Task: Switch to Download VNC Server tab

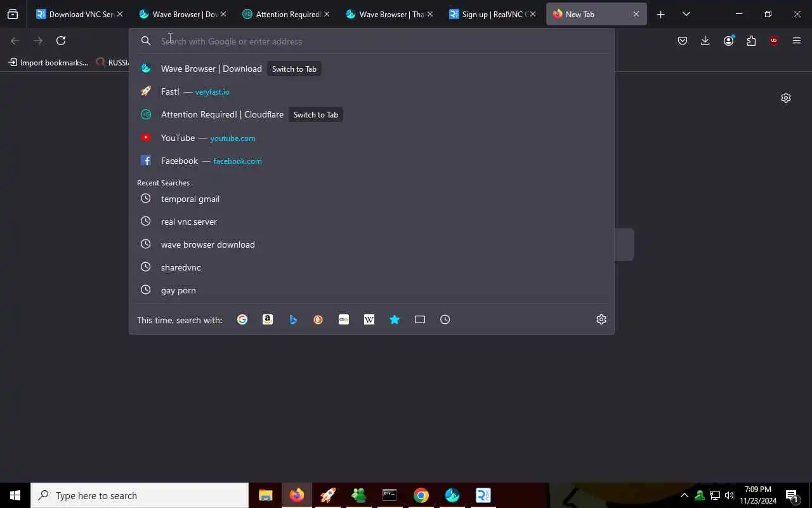Action: coord(79,14)
